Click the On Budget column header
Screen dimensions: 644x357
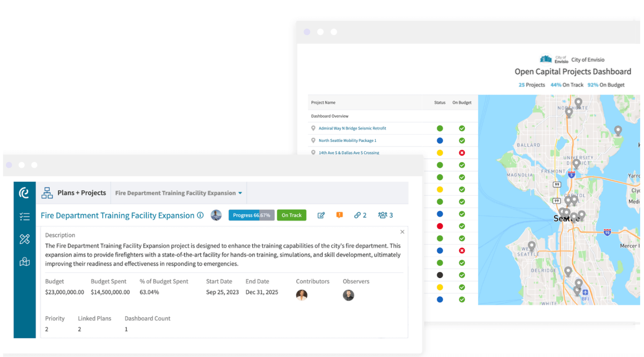(462, 102)
